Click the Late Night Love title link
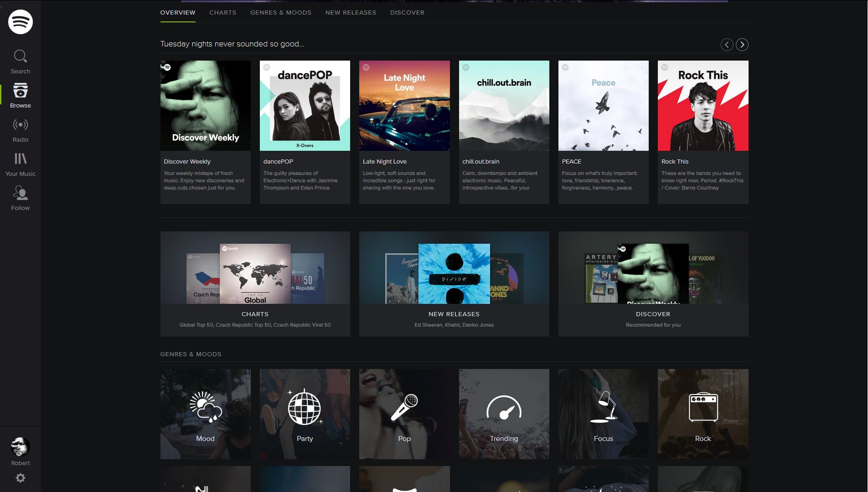Screen dimensions: 868x492 [x=385, y=161]
